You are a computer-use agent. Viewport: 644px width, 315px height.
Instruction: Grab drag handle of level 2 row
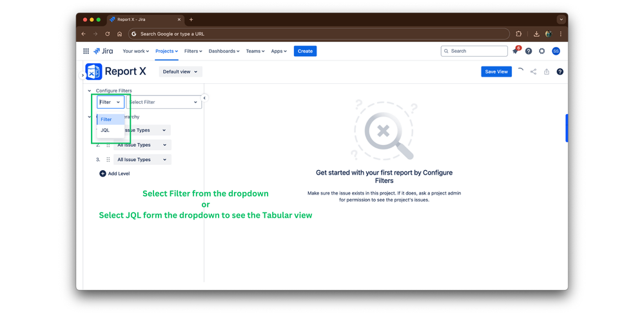click(108, 145)
